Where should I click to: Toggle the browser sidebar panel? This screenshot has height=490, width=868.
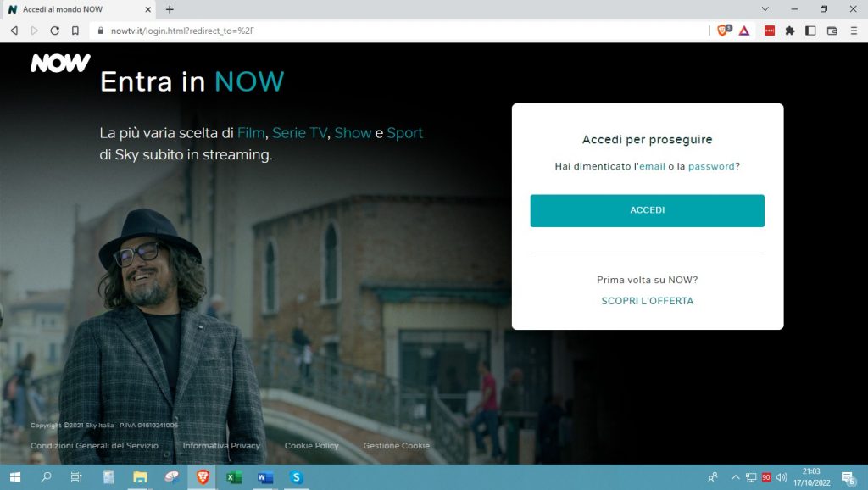coord(810,31)
